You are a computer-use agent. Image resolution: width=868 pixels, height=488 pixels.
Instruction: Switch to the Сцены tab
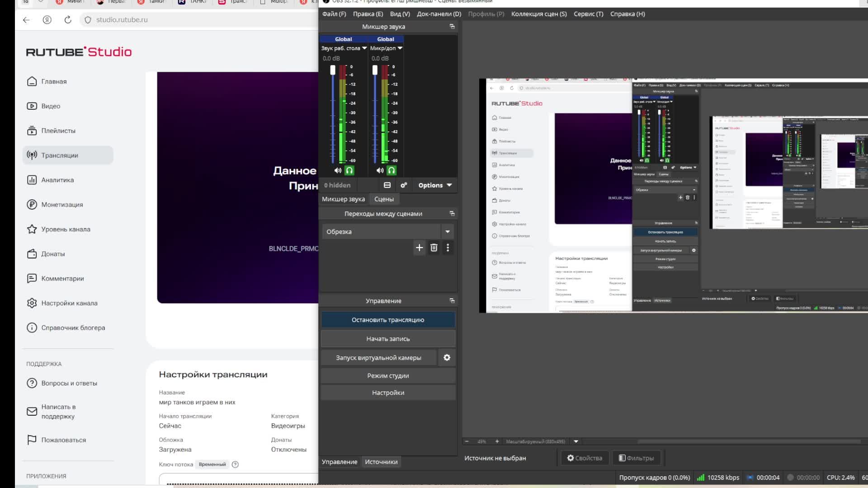(x=384, y=199)
